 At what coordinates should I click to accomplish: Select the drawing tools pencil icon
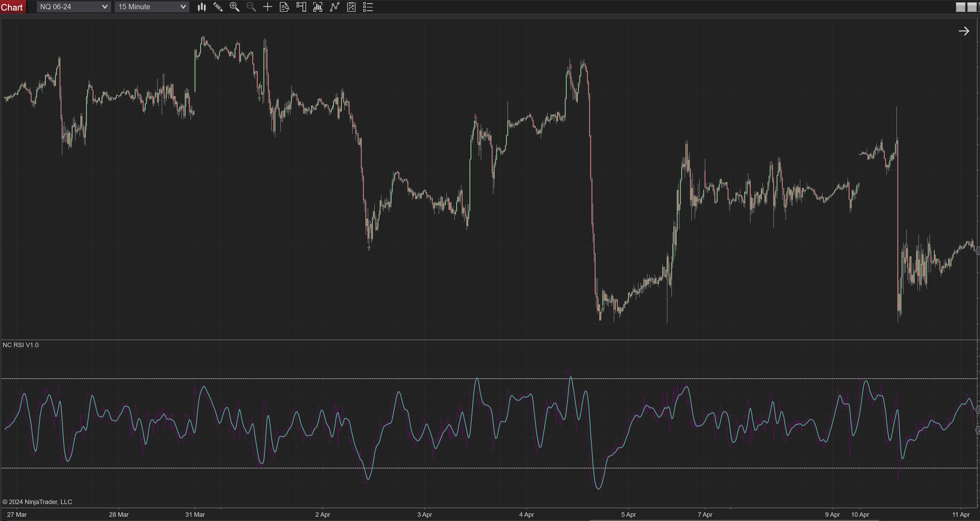[x=218, y=7]
